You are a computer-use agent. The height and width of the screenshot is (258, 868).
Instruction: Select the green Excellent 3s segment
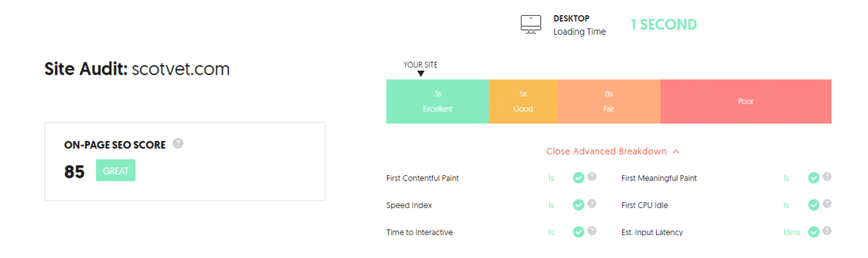438,102
